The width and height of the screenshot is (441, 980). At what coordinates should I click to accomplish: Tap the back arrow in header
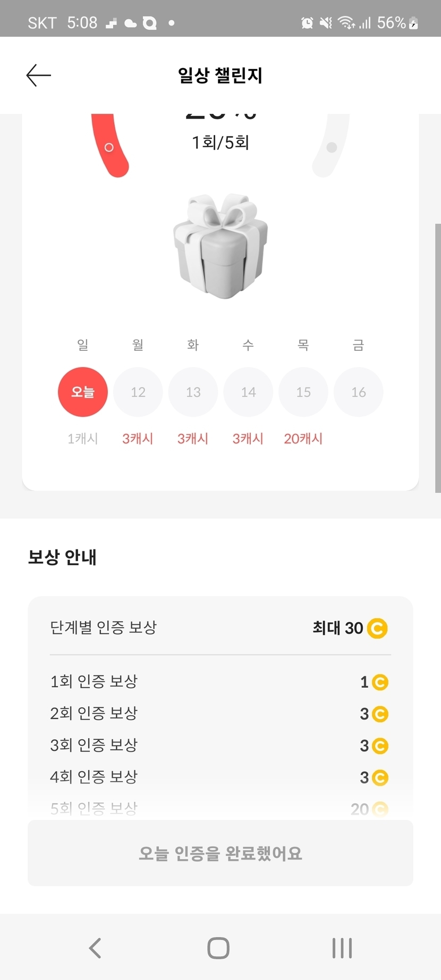click(x=39, y=75)
